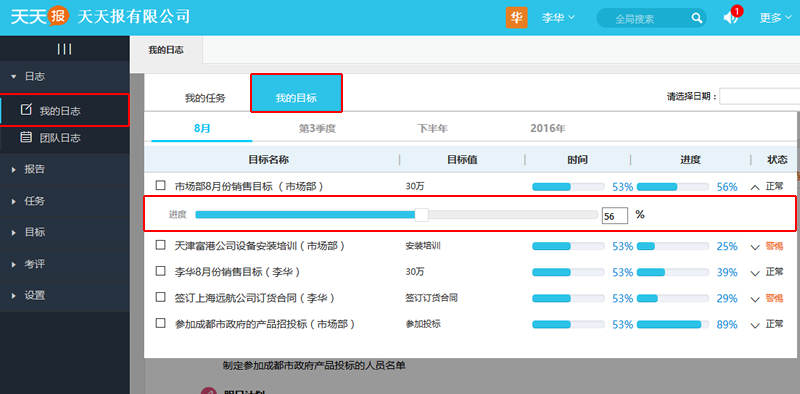Check 签订上海远航公司订货合同 checkbox
Viewport: 800px width, 394px height.
(161, 297)
